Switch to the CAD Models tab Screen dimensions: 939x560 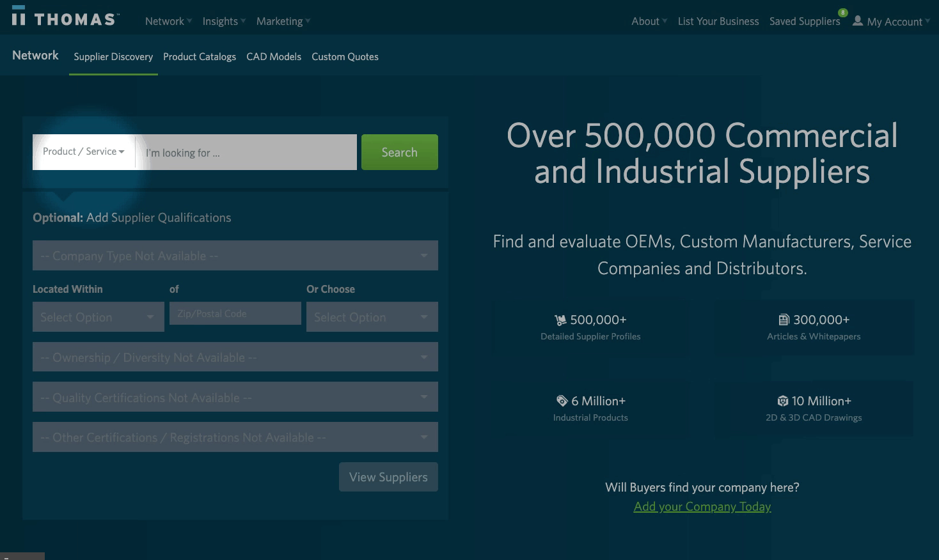pyautogui.click(x=273, y=57)
